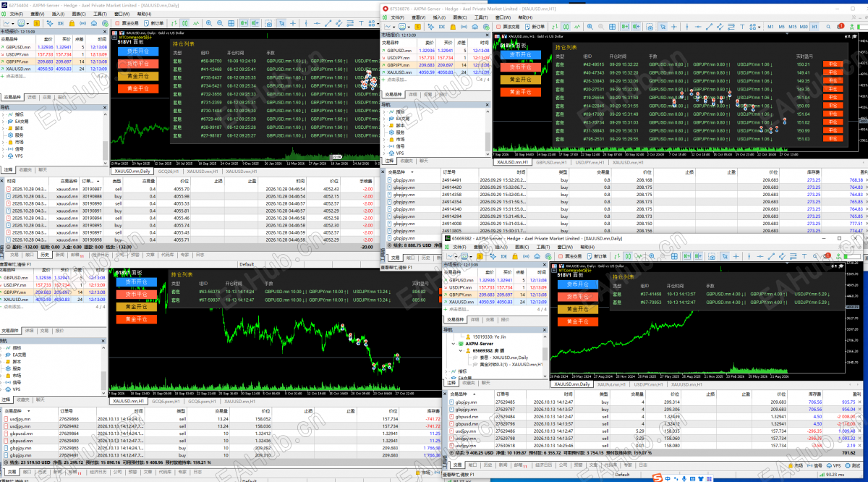Collapse the AXPM-Server node in the 65669382 window navigator
Viewport: 868px width, 482px height.
(452, 343)
